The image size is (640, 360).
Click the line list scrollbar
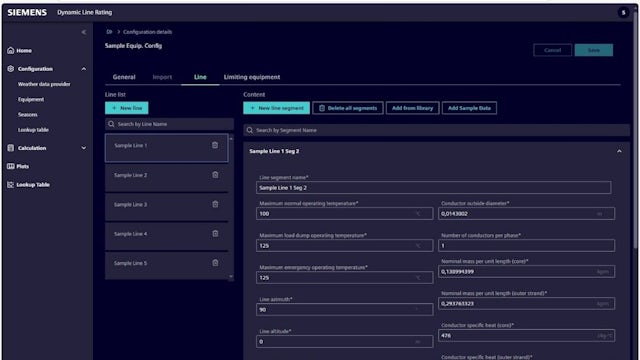(231, 207)
